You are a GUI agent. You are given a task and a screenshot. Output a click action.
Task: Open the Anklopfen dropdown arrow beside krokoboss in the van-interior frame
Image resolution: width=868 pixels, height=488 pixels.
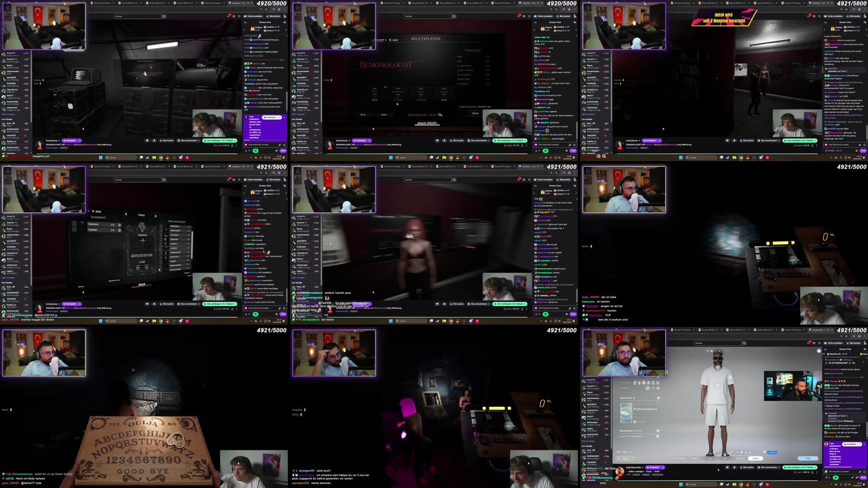[x=80, y=141]
